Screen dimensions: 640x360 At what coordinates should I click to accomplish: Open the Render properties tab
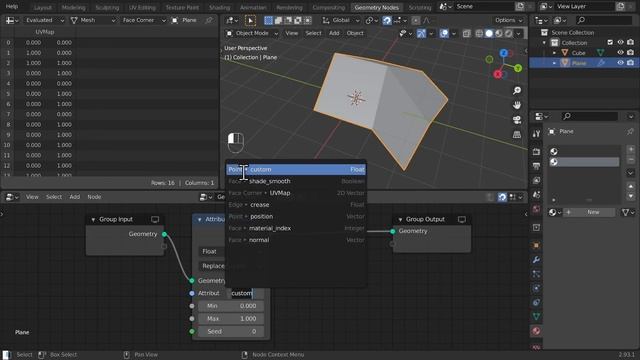coord(536,152)
